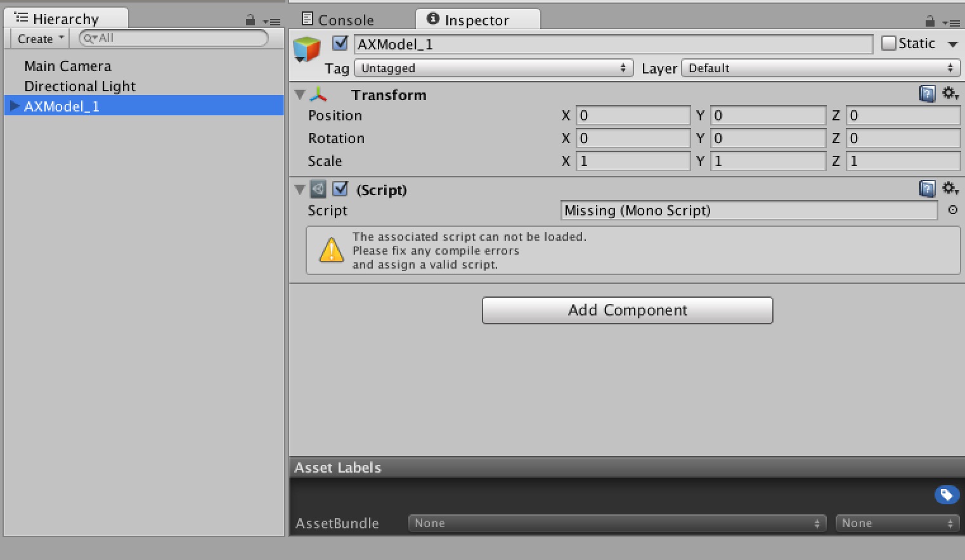Click the Rotation Y field
The width and height of the screenshot is (965, 560).
[x=768, y=138]
